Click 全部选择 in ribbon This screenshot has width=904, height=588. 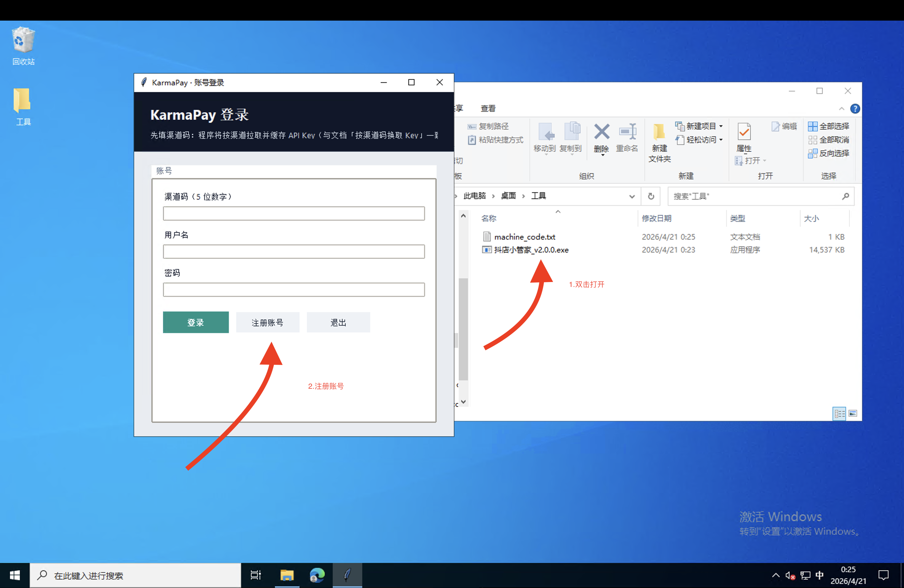click(828, 126)
